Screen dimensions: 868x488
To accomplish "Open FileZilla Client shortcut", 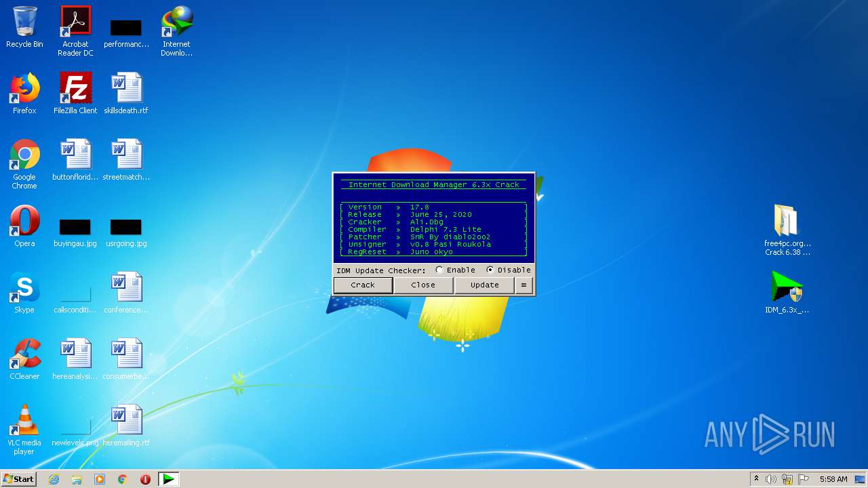I will (x=75, y=94).
